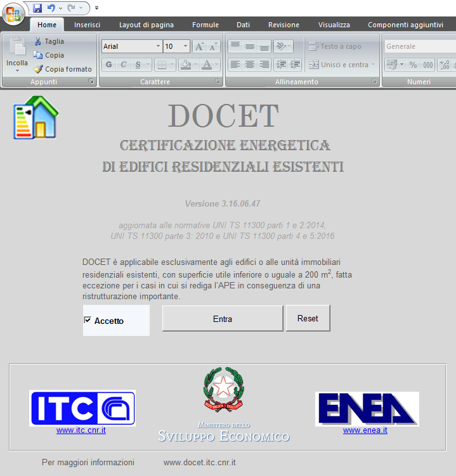Screen dimensions: 456x476
Task: Open the www.enea.it link
Action: click(365, 430)
